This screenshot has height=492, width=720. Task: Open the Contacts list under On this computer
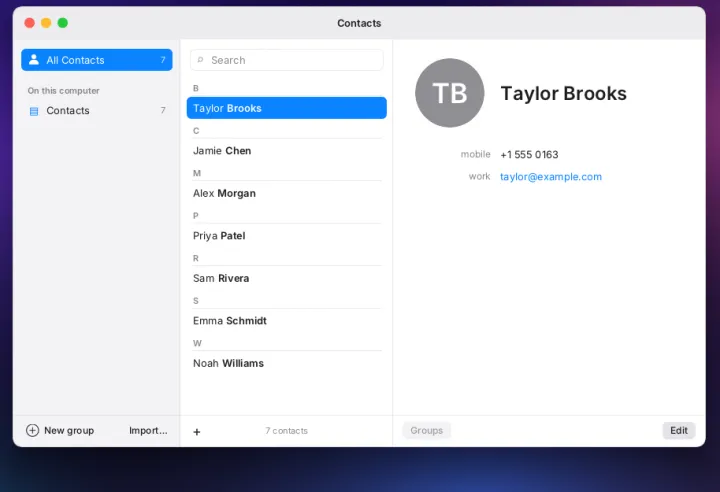click(x=96, y=111)
